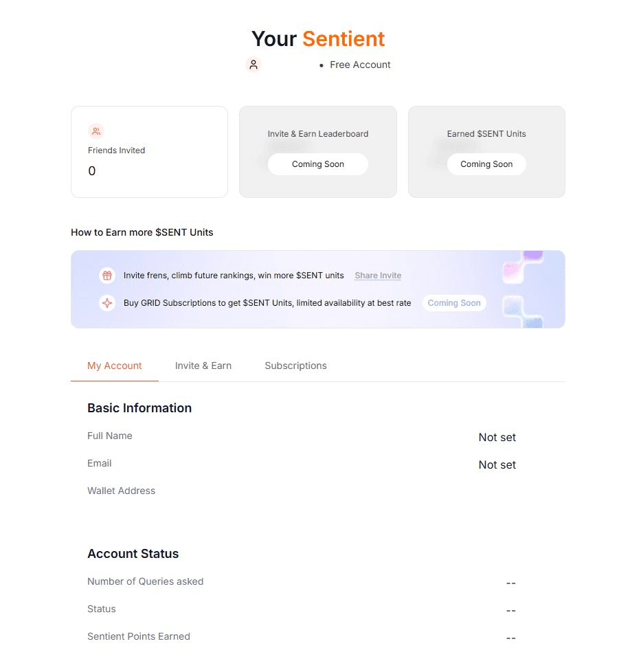630x672 pixels.
Task: Open the Share Invite link
Action: coord(378,276)
